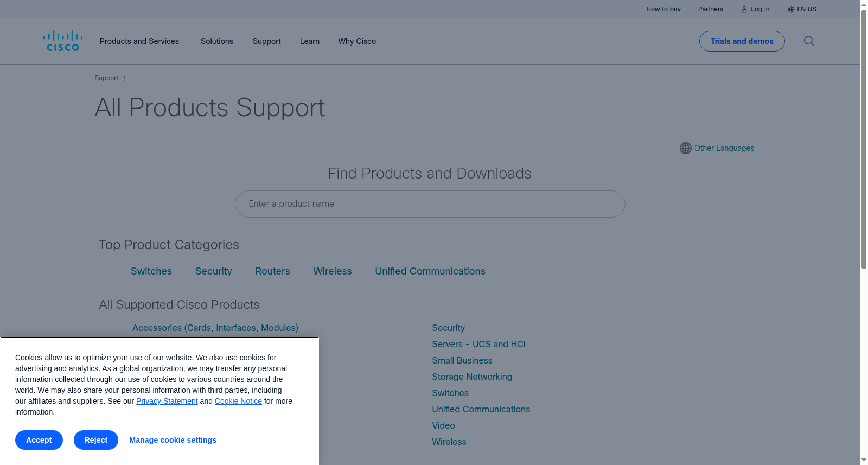Open the Cookie Notice link
The image size is (868, 465).
(238, 401)
